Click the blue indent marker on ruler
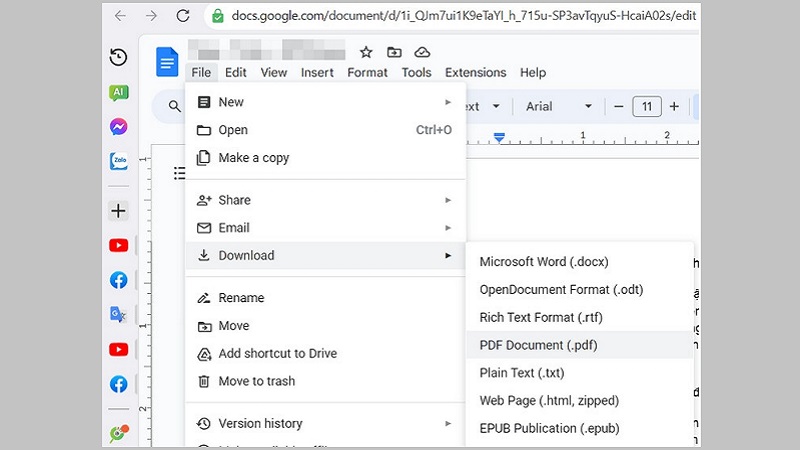 [x=499, y=137]
